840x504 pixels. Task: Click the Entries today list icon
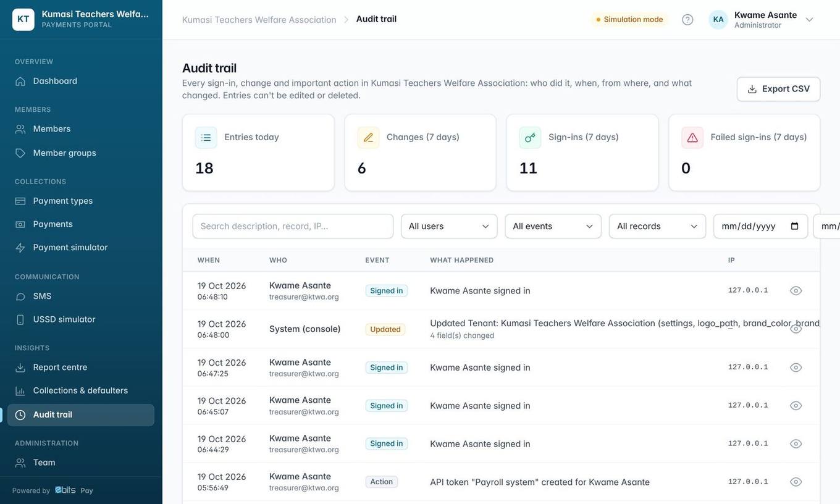(x=206, y=138)
